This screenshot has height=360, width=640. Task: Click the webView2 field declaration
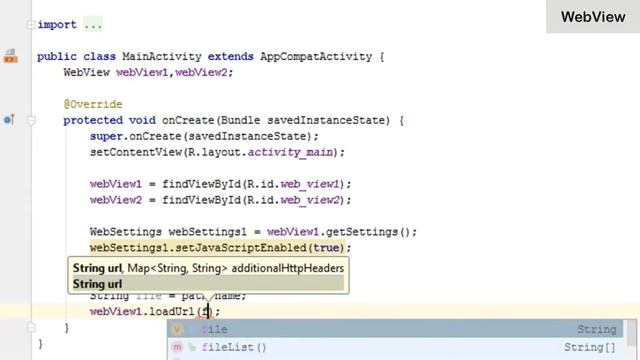coord(201,73)
